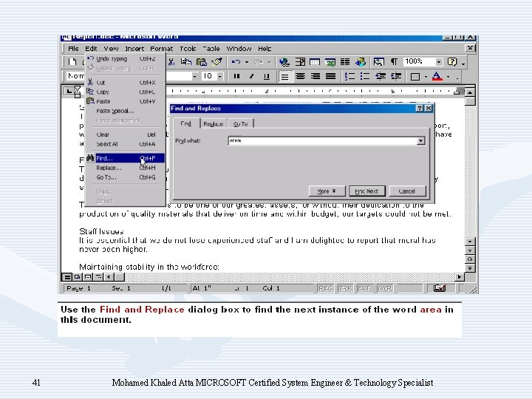Click the Paste clipboard toolbar icon
This screenshot has width=532, height=399.
click(202, 62)
